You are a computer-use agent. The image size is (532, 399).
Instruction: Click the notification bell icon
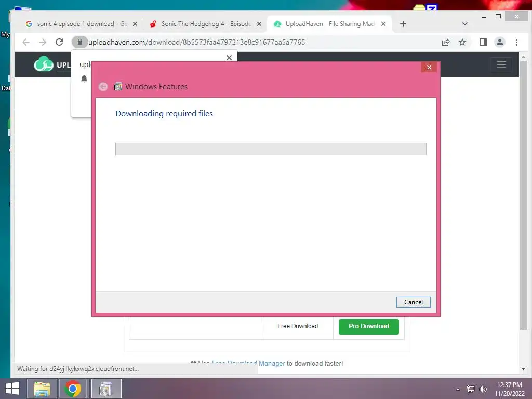point(84,78)
